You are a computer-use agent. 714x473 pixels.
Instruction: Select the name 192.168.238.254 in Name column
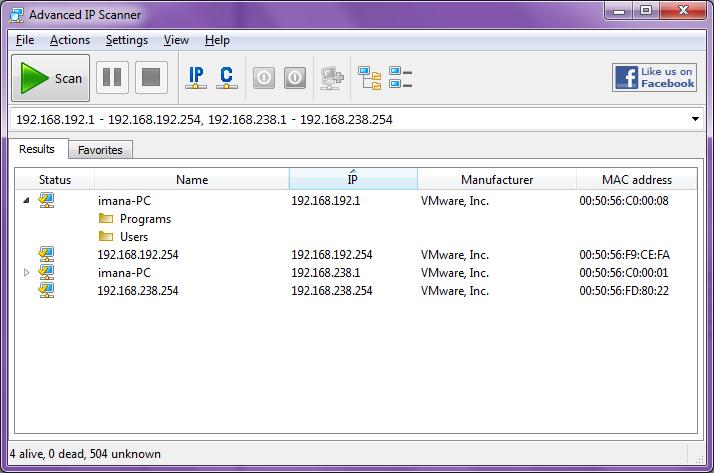pos(138,290)
